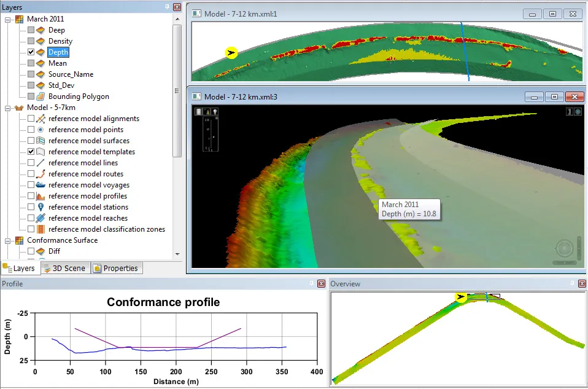
Task: Click the teal circular icon in 3D view corner
Action: click(578, 111)
